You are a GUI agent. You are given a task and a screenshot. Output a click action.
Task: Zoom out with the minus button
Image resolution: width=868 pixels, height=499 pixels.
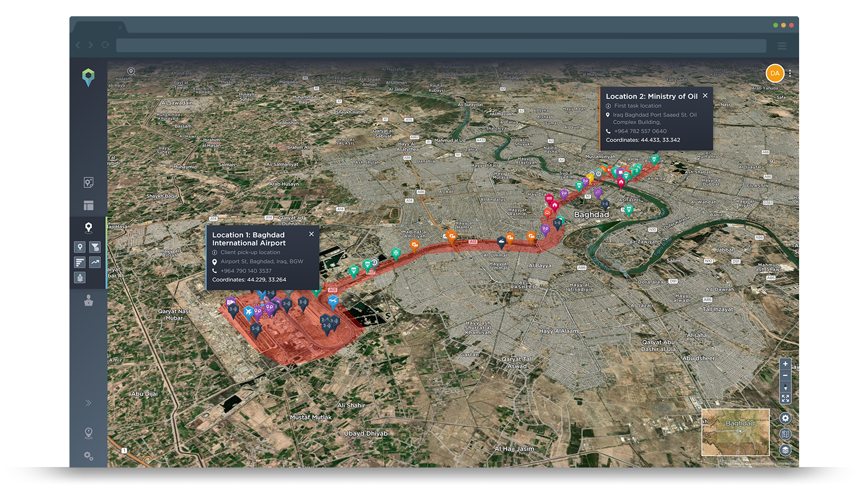click(x=785, y=375)
